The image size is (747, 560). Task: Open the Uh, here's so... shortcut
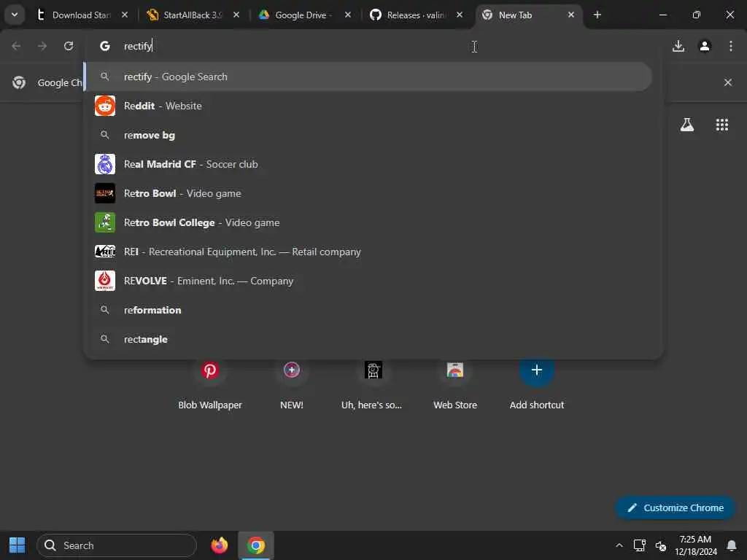373,384
